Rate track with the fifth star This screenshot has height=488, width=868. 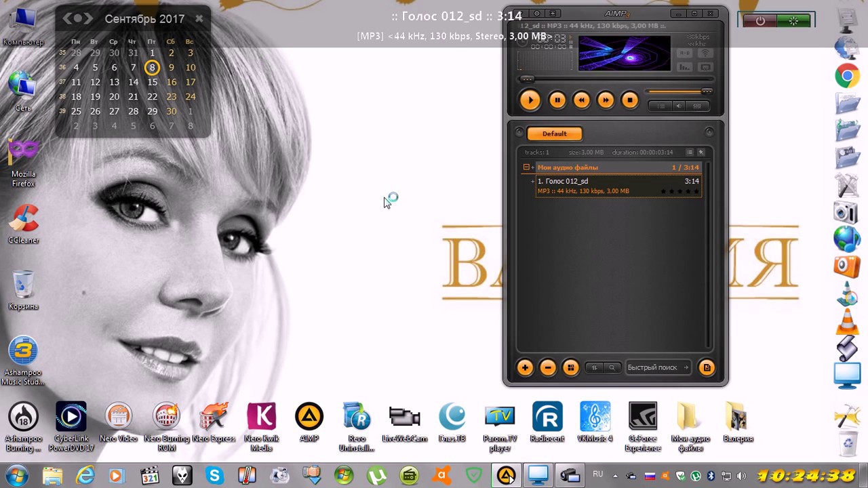pyautogui.click(x=696, y=191)
